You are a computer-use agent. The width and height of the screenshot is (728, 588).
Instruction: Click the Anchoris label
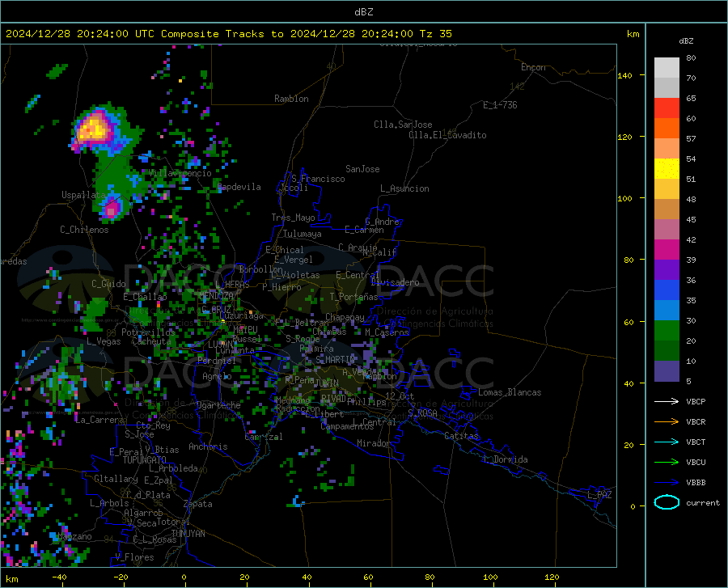pyautogui.click(x=208, y=446)
